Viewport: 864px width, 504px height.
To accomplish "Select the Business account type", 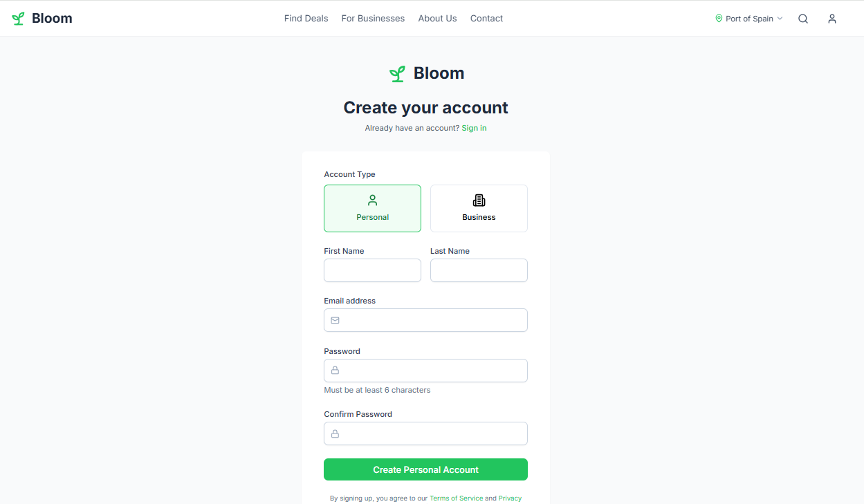I will (x=479, y=208).
